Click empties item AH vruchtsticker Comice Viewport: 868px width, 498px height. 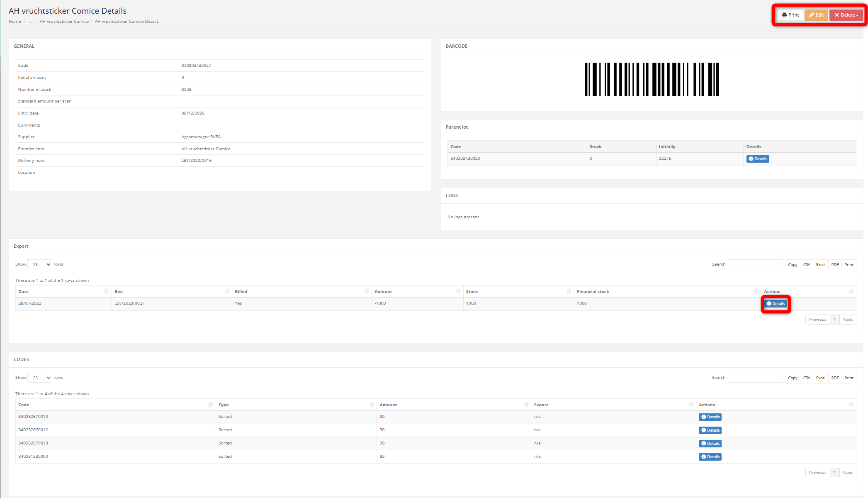tap(206, 149)
